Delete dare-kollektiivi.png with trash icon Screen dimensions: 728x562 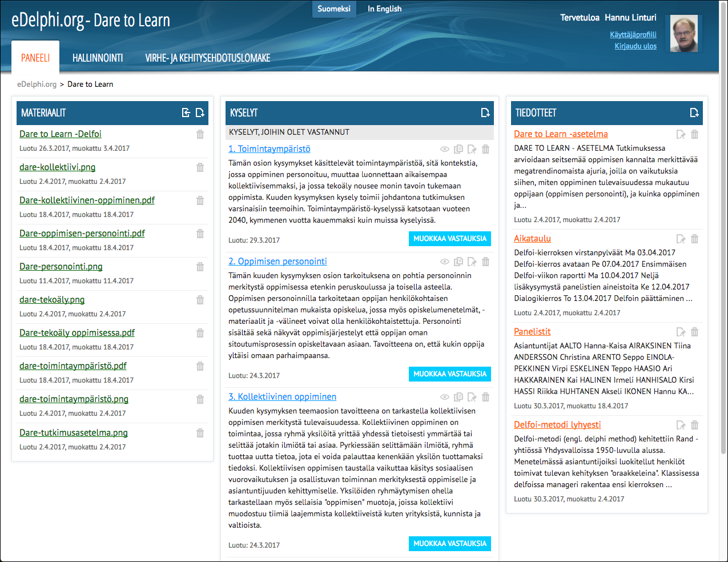point(200,168)
